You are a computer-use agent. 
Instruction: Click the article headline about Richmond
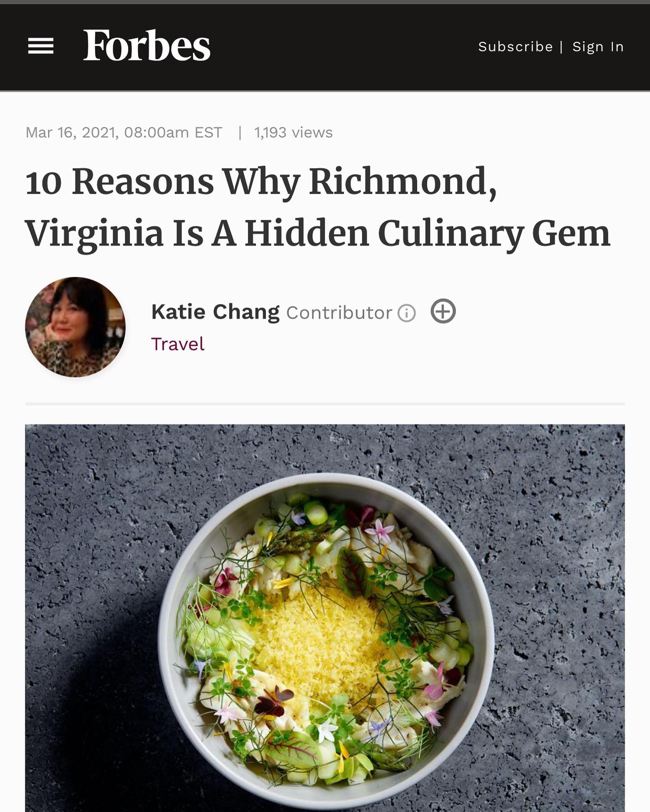(x=318, y=207)
